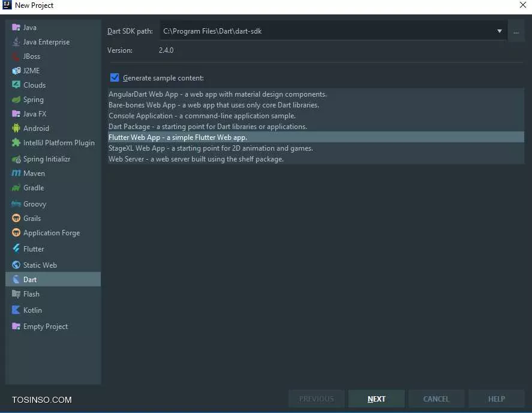Choose the Spring Initializr label

click(47, 159)
